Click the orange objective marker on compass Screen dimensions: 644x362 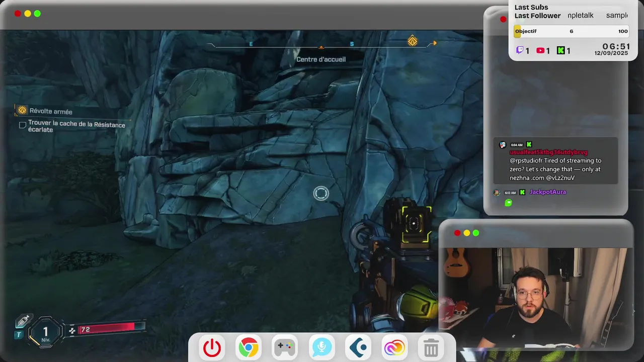pyautogui.click(x=413, y=41)
